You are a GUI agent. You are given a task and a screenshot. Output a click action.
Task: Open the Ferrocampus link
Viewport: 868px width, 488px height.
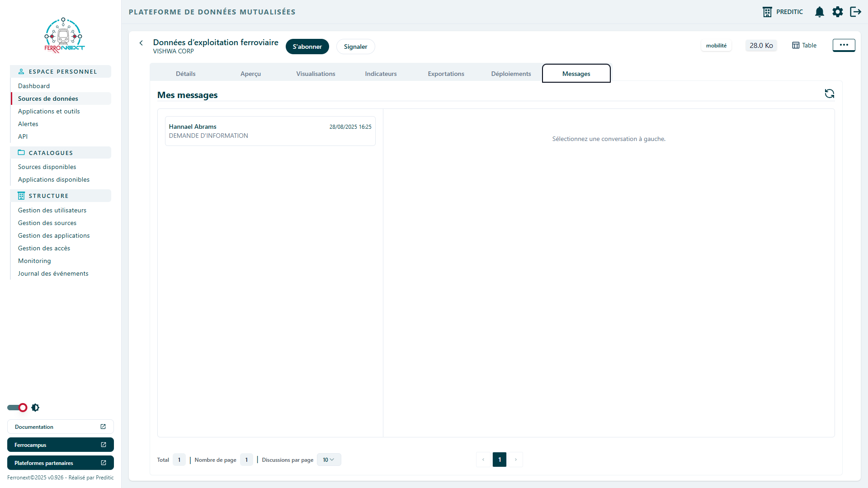[61, 445]
